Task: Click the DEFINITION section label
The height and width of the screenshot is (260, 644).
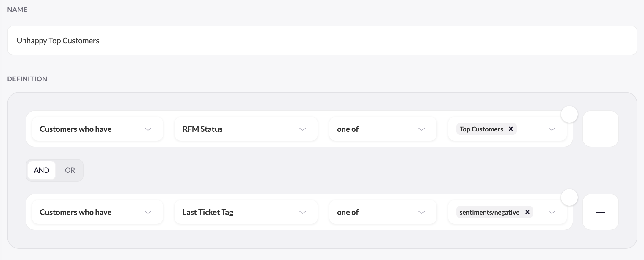Action: tap(27, 79)
